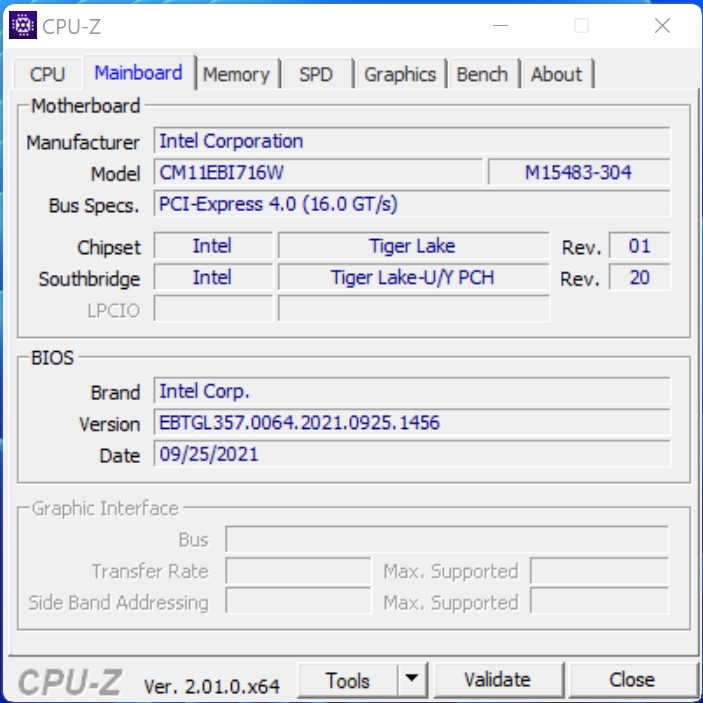Click the Tools button

[348, 680]
